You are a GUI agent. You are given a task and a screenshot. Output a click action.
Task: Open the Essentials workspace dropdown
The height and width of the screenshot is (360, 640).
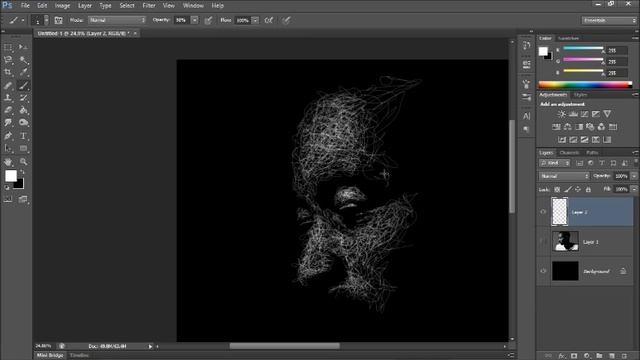pos(609,20)
